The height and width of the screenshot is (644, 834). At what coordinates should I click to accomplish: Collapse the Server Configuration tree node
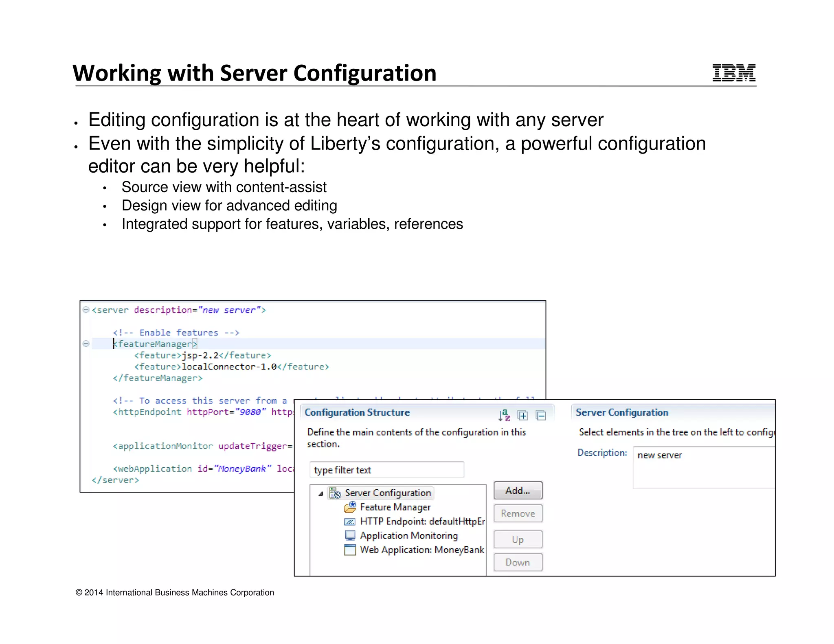321,494
